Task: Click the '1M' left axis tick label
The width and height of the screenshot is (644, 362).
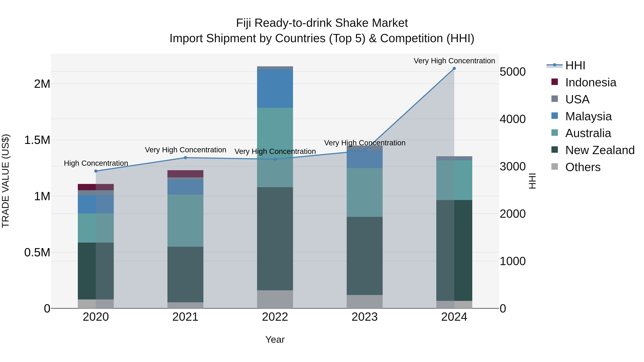Action: coord(42,196)
